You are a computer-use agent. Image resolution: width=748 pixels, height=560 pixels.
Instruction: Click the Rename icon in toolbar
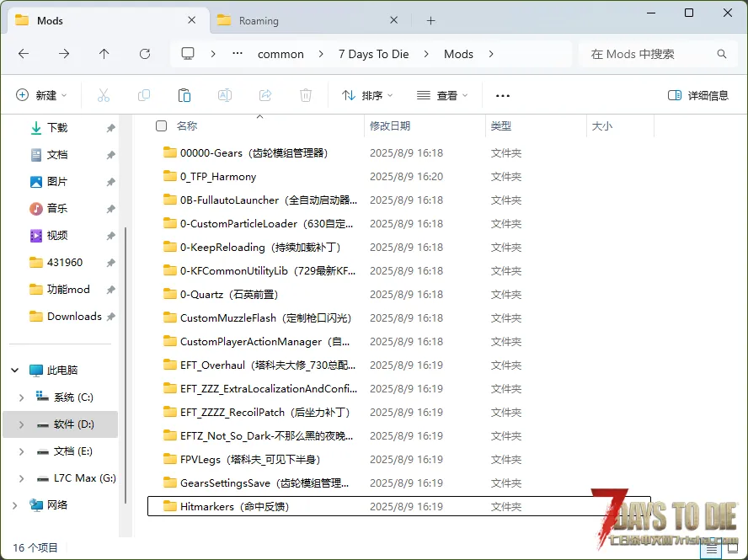coord(225,95)
